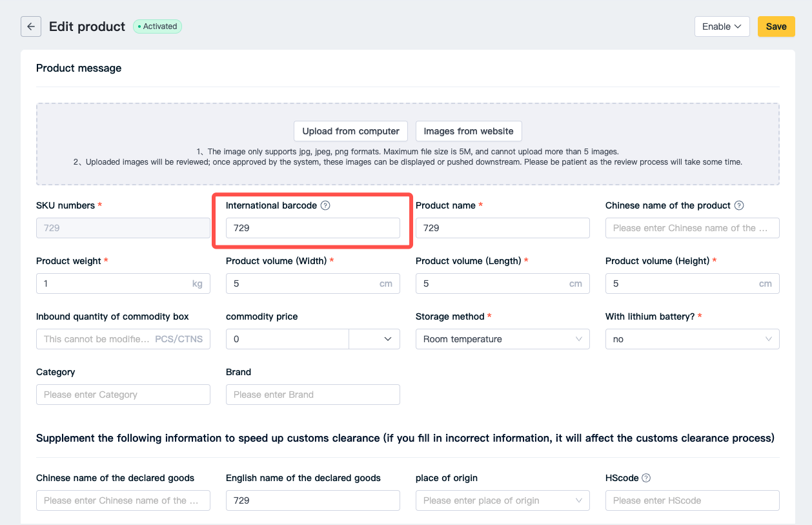This screenshot has width=812, height=525.
Task: Go back using the arrow button
Action: pyautogui.click(x=31, y=26)
